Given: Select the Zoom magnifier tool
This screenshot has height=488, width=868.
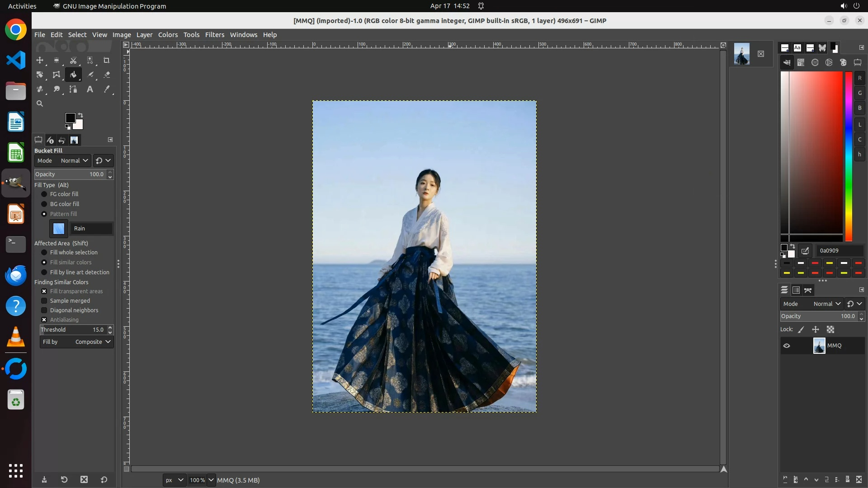Looking at the screenshot, I should 40,103.
